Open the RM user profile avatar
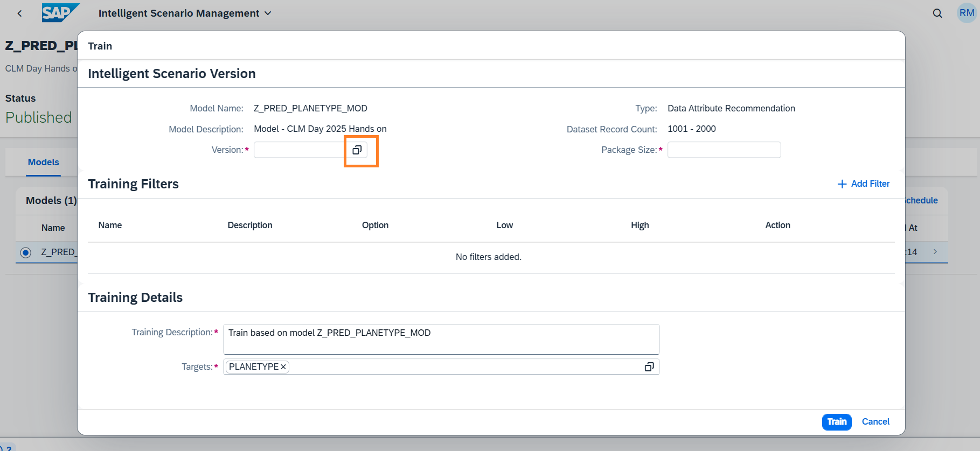Screen dimensions: 980x451 click(967, 13)
